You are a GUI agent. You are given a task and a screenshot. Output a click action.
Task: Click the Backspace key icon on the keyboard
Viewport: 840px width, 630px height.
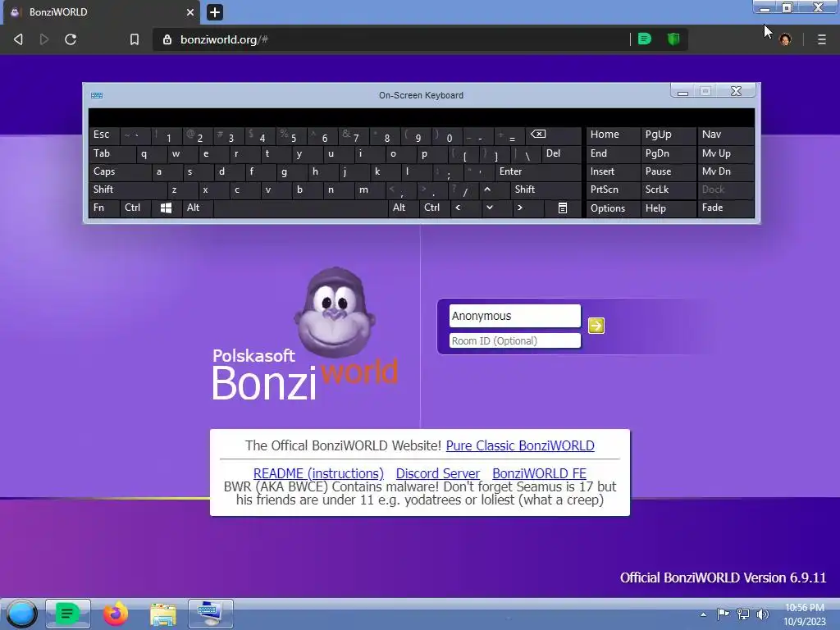click(x=552, y=135)
